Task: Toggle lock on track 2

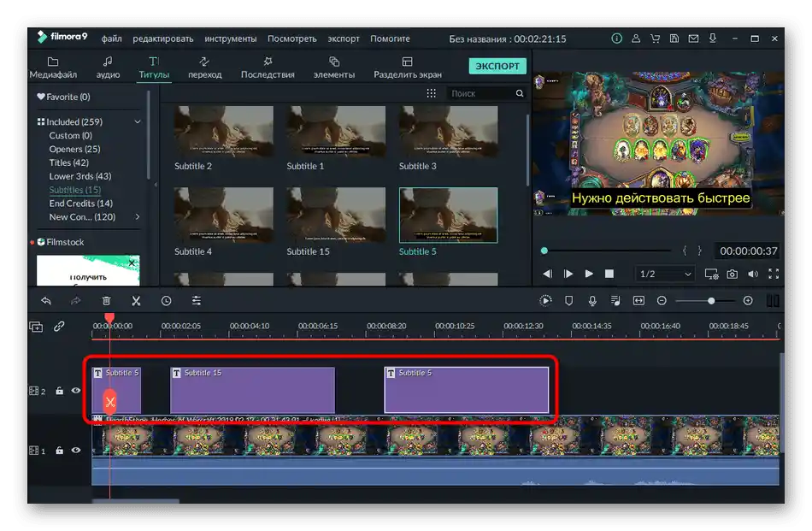Action: 60,391
